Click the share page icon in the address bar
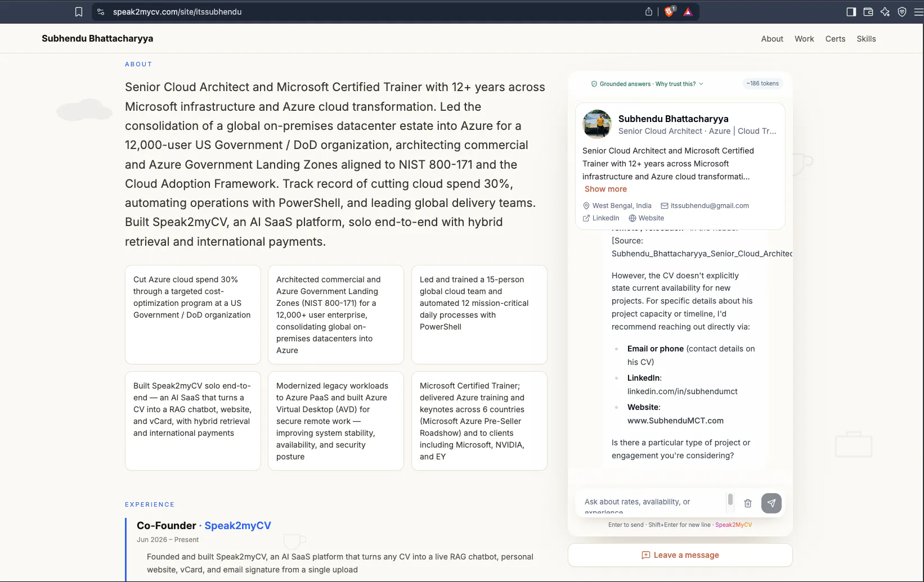Image resolution: width=924 pixels, height=582 pixels. (x=649, y=12)
